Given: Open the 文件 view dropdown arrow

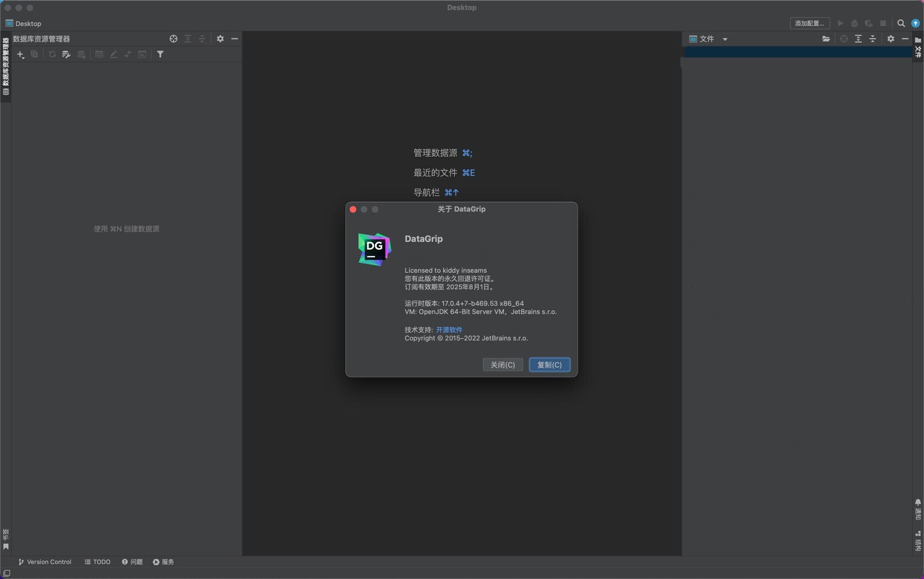Looking at the screenshot, I should tap(725, 39).
